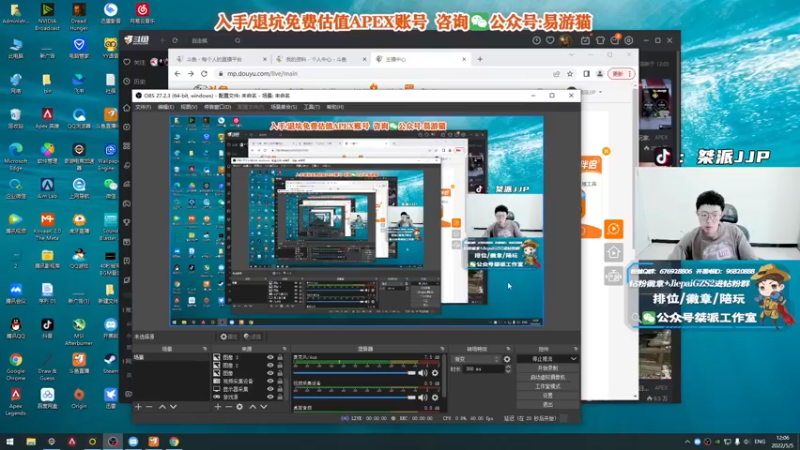The image size is (800, 450).
Task: Toggle visibility of 游戏源 source
Action: 270,396
